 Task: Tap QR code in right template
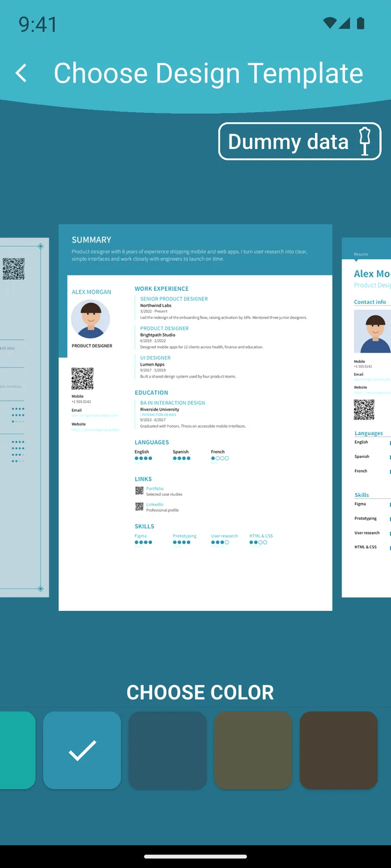(364, 410)
